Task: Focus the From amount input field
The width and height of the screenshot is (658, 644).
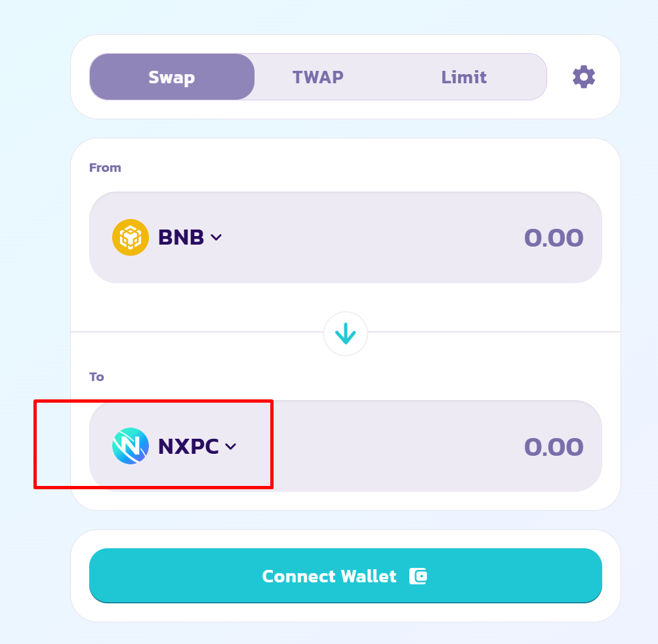Action: 554,238
